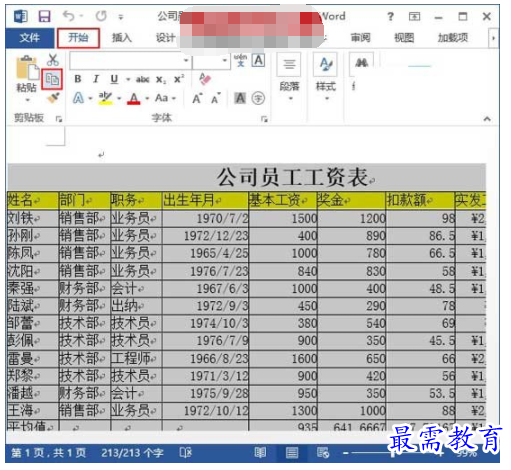Undo the last action
511x470 pixels.
coord(69,16)
